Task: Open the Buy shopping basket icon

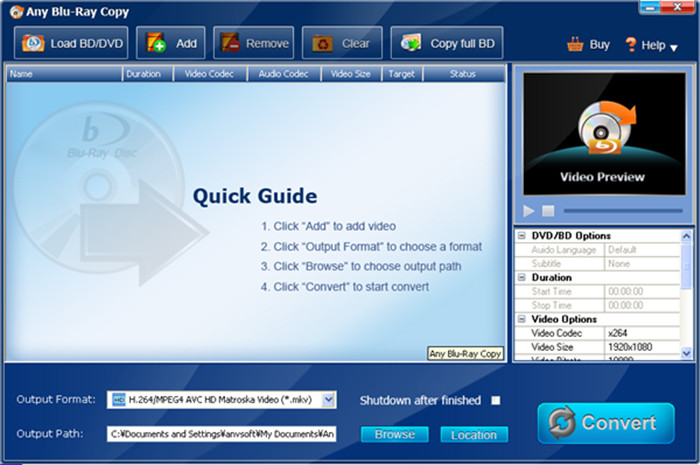Action: pyautogui.click(x=575, y=45)
